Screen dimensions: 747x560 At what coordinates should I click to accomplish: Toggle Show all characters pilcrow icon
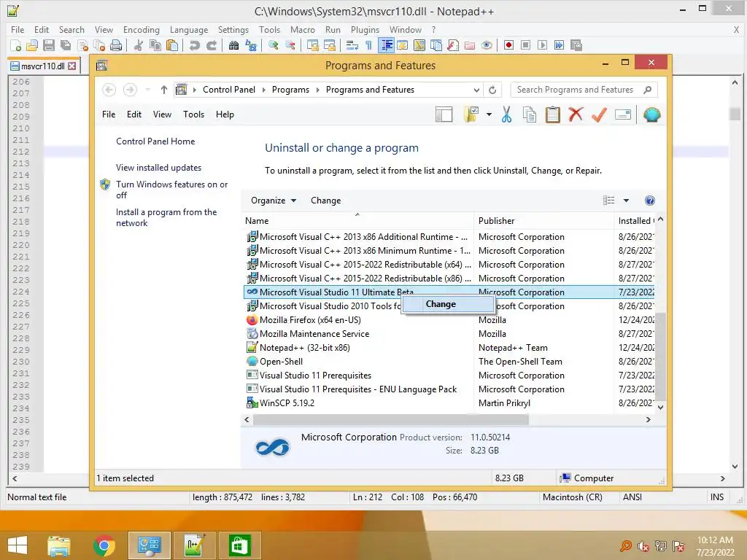point(368,45)
